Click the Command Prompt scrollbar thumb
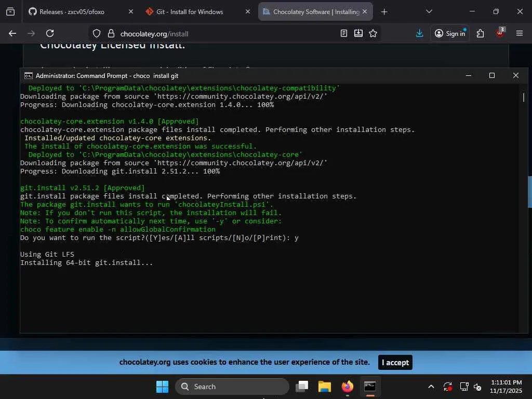The width and height of the screenshot is (532, 399). pos(524,97)
